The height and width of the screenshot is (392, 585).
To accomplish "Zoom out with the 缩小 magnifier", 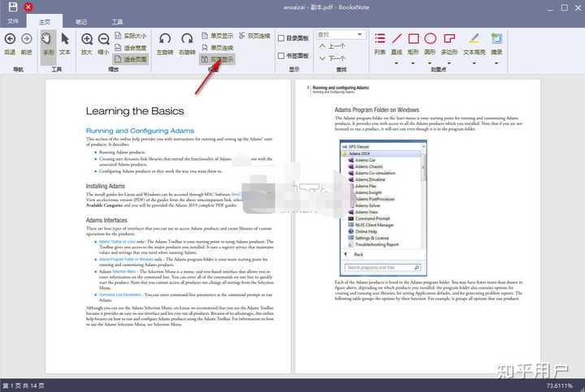I will click(103, 44).
